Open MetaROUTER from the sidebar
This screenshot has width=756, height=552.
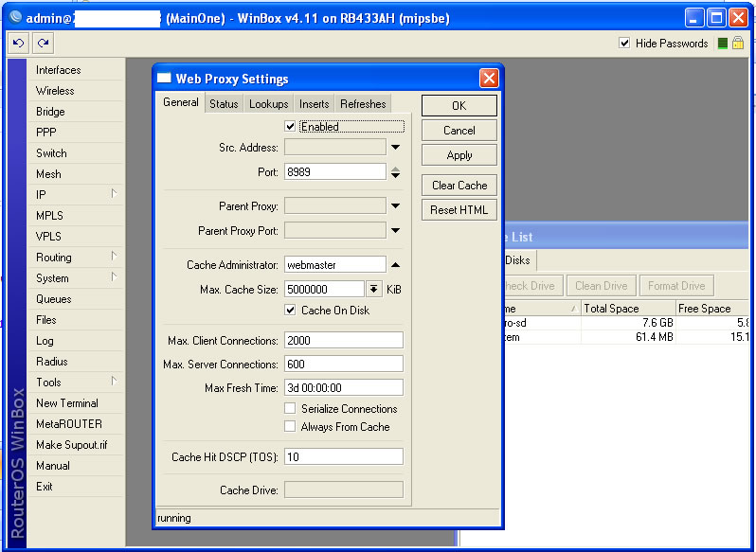point(76,424)
